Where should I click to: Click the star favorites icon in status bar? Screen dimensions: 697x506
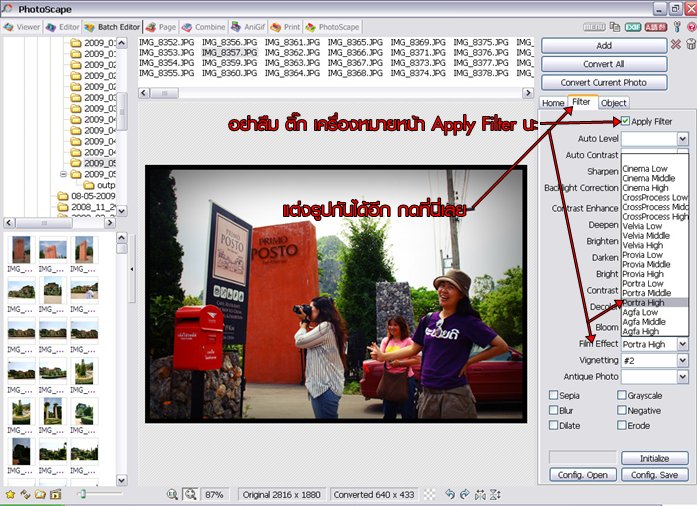(x=10, y=494)
